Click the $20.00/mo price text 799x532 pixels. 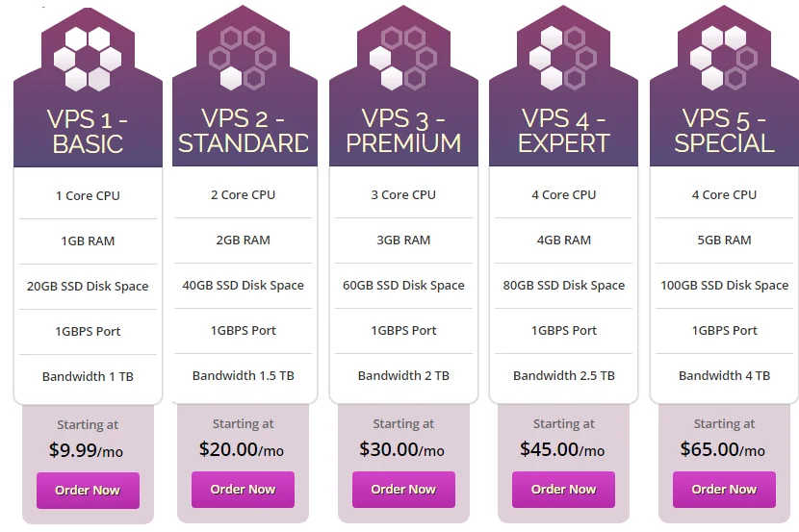coord(241,449)
